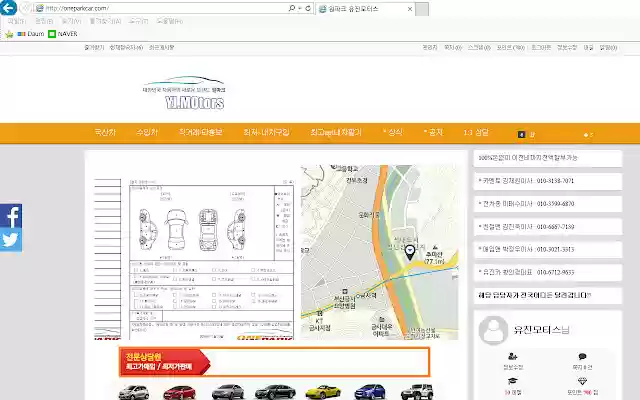The height and width of the screenshot is (400, 640).
Task: Click the first browser menu bar item
Action: pos(16,21)
